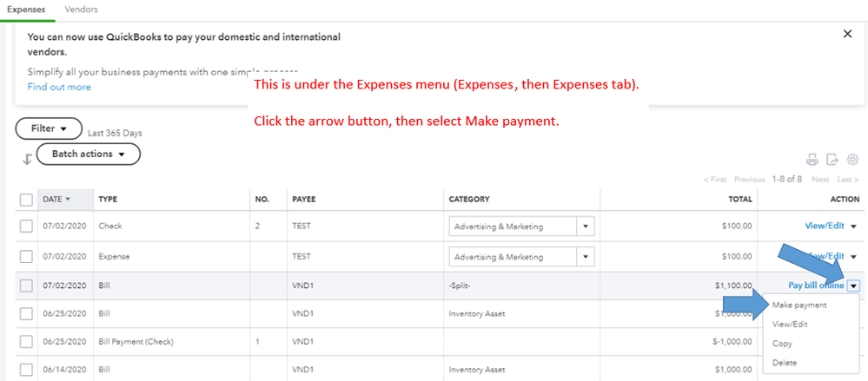Open category dropdown on the Check row

[586, 227]
